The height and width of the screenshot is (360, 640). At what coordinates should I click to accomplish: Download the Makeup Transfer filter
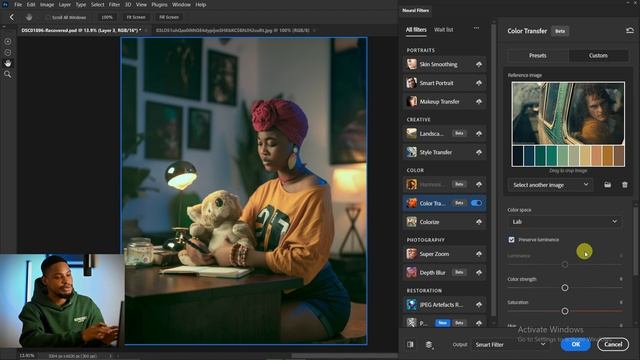pyautogui.click(x=479, y=102)
